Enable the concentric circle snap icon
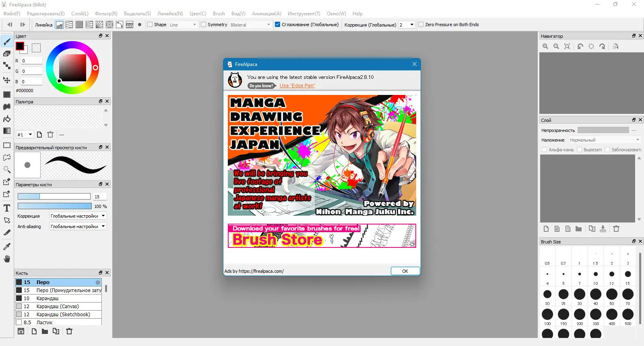Screen dimensions: 644x346 click(109, 25)
